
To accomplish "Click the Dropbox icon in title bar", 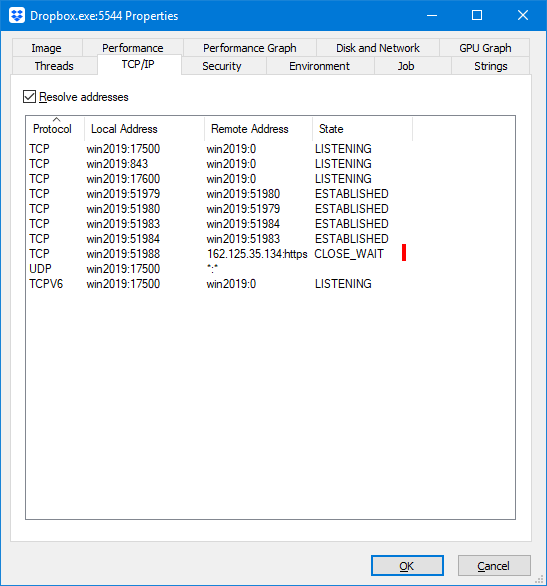I will [x=17, y=16].
